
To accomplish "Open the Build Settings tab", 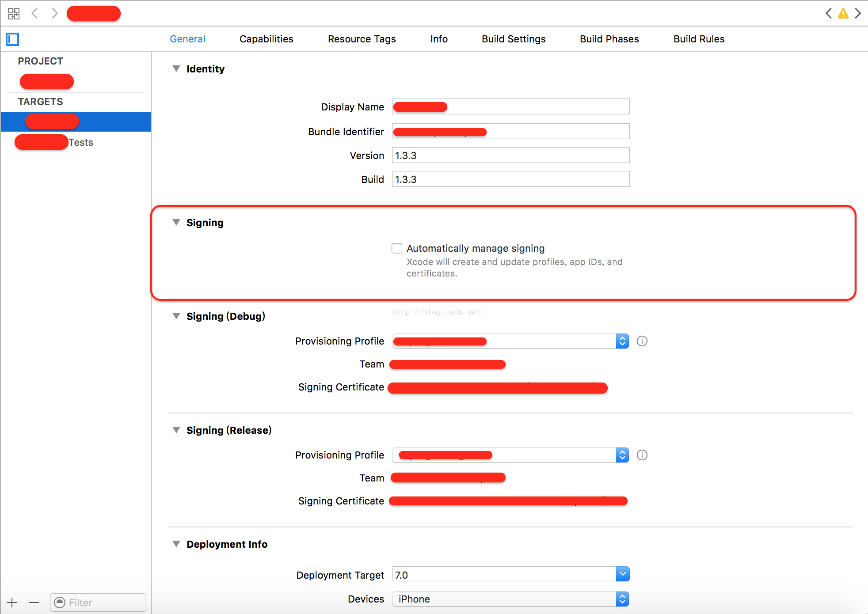I will click(514, 39).
